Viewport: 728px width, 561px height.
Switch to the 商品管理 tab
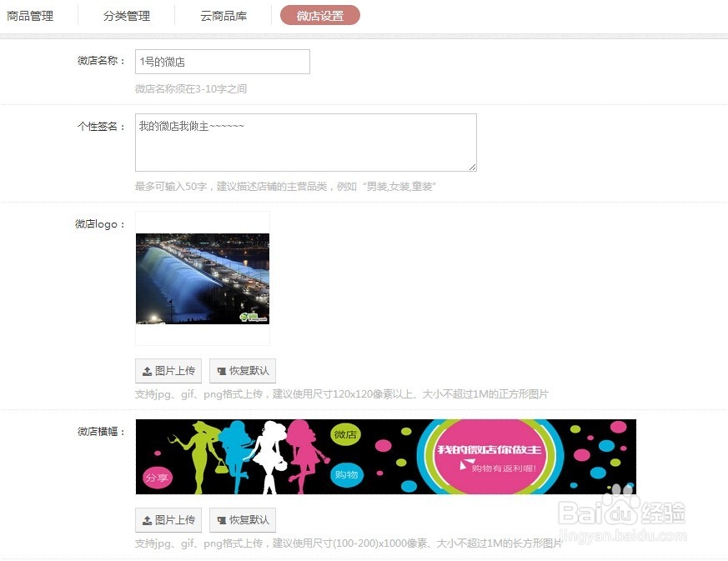tap(31, 14)
